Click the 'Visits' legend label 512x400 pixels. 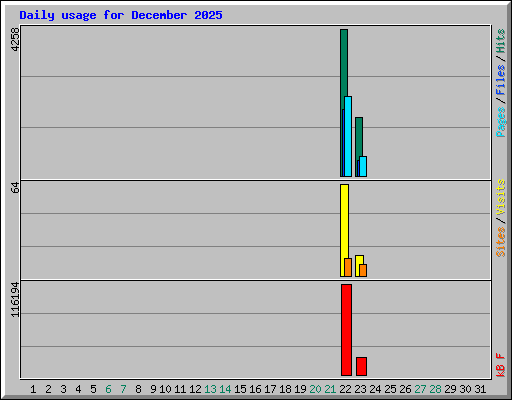tap(501, 197)
